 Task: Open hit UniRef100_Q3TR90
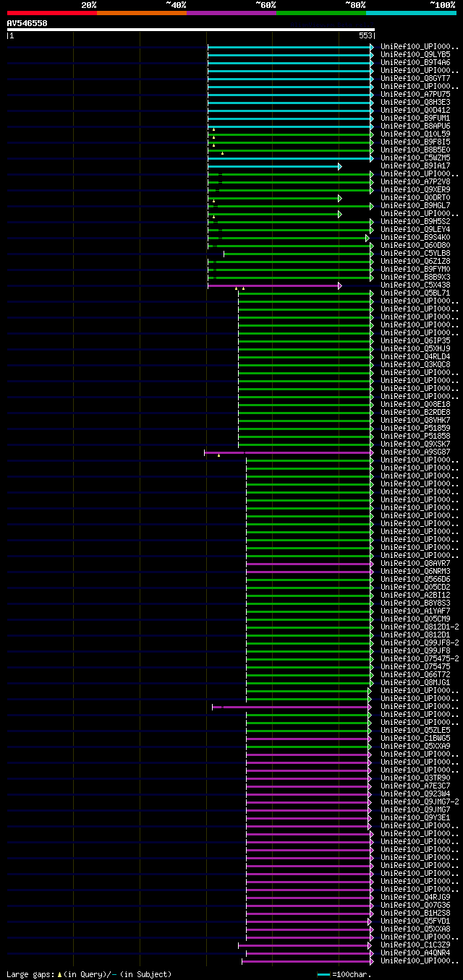coord(416,778)
